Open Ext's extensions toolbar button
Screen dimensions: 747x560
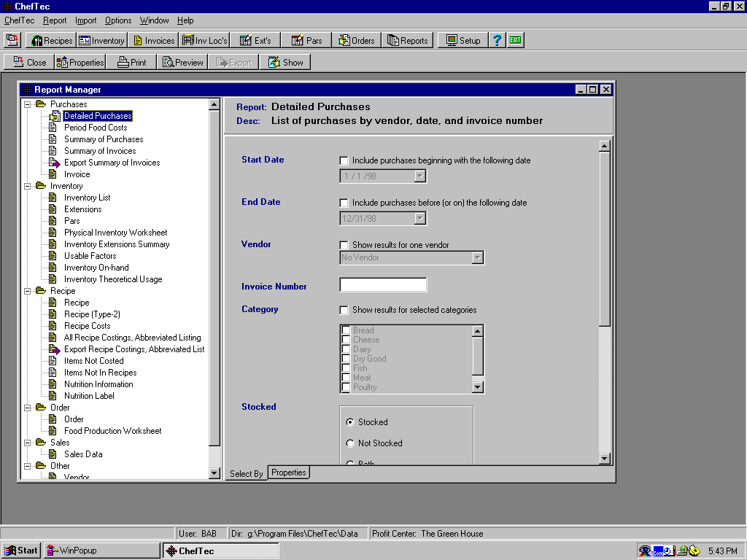(x=255, y=41)
